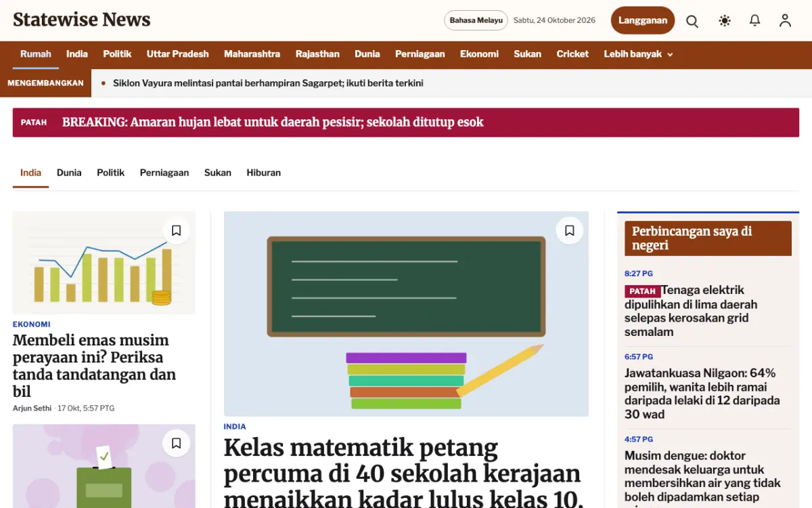
Task: Open Perniagaan in the main navigation
Action: [420, 54]
